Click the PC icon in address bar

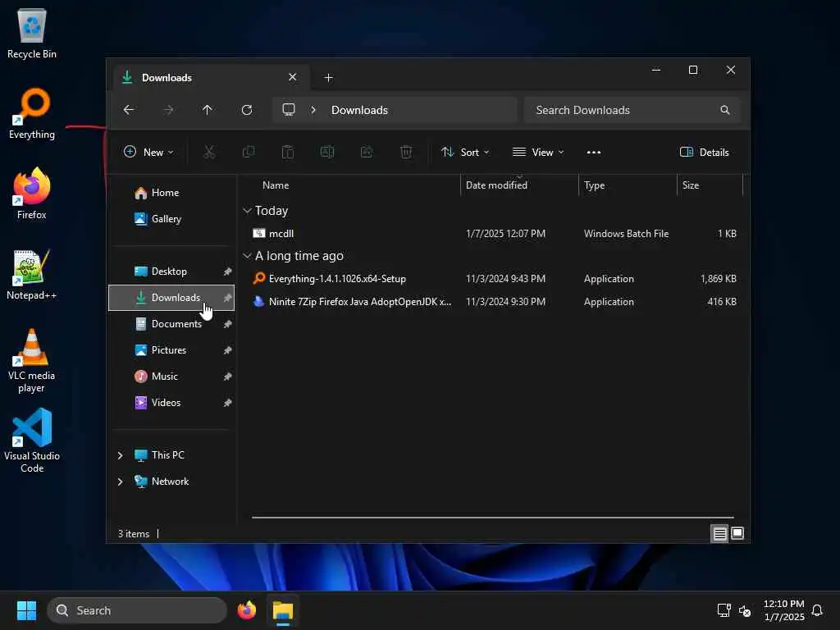point(289,110)
